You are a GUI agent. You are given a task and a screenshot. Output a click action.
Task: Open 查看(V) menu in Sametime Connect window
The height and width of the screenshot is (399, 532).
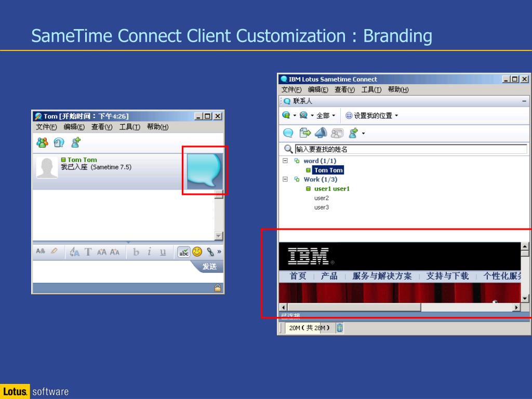coord(345,89)
